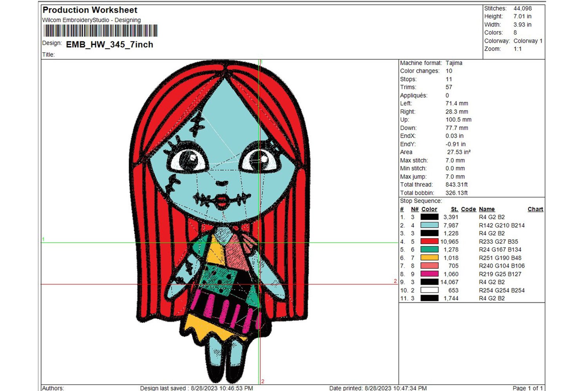
Task: Select the down extent '77.7 mm'
Action: pos(457,128)
